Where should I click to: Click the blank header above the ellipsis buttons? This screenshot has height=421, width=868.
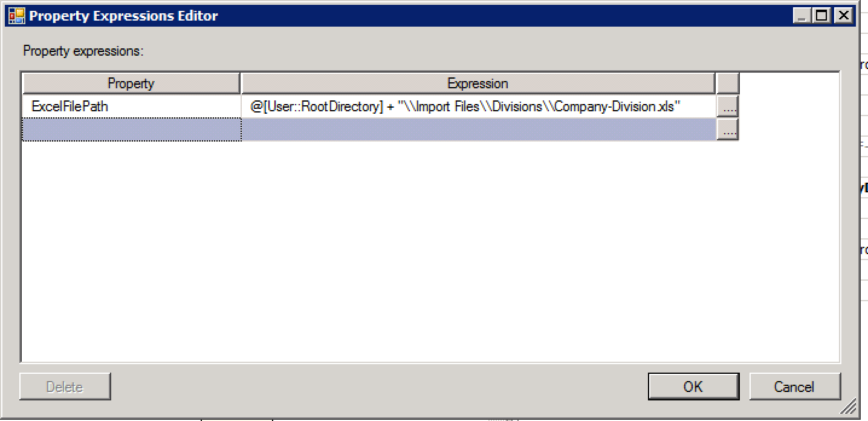coord(727,83)
